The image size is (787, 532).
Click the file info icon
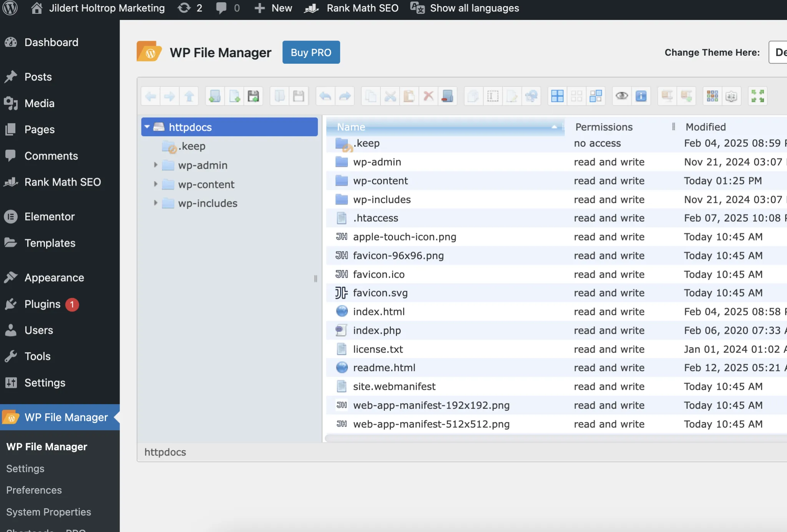pos(641,96)
